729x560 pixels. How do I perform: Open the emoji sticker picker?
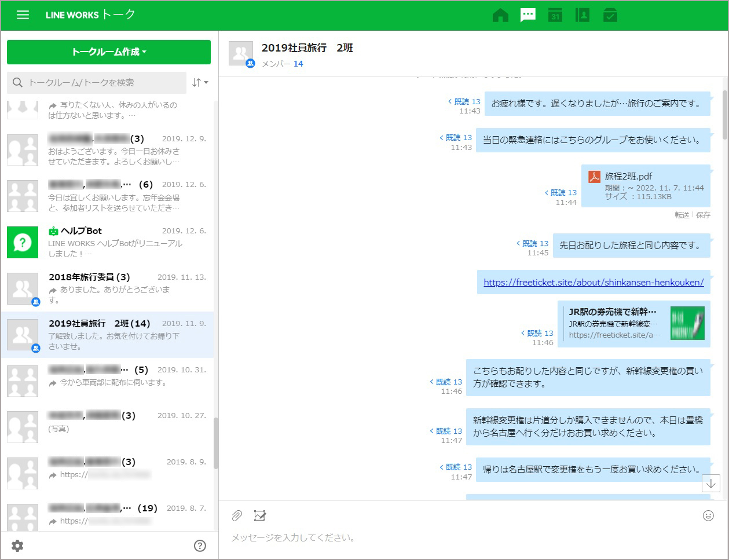(x=708, y=515)
